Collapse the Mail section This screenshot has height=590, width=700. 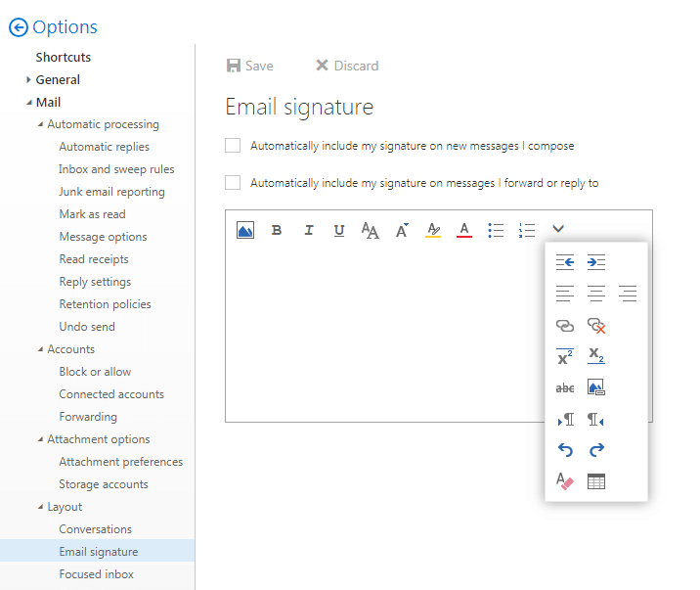pyautogui.click(x=29, y=103)
